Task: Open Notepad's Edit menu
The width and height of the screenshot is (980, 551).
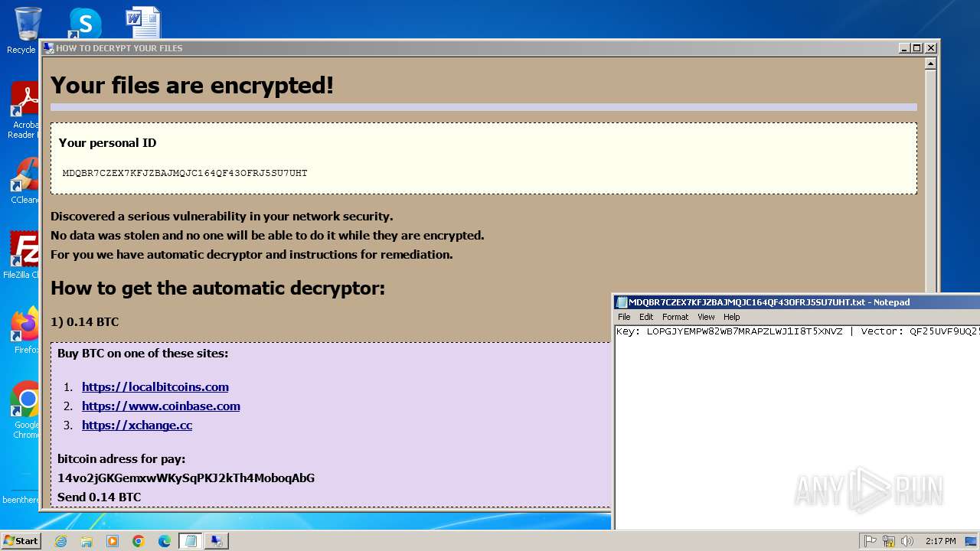Action: 646,317
